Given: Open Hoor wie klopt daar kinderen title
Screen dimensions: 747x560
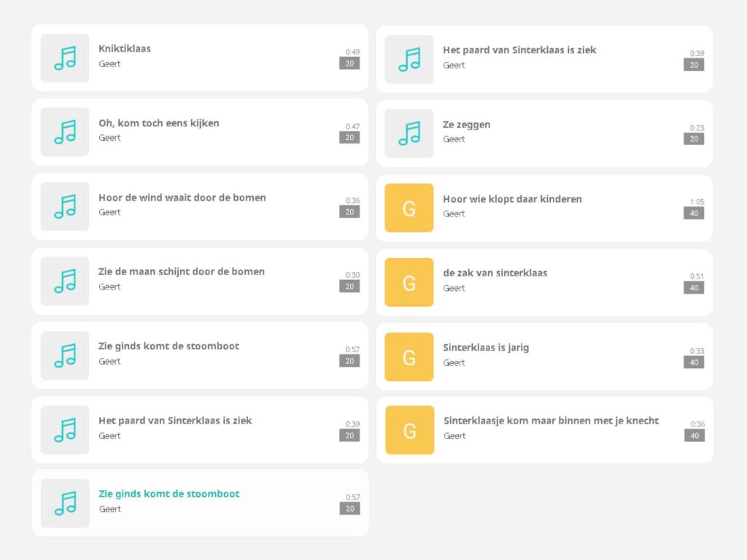Looking at the screenshot, I should click(x=512, y=199).
